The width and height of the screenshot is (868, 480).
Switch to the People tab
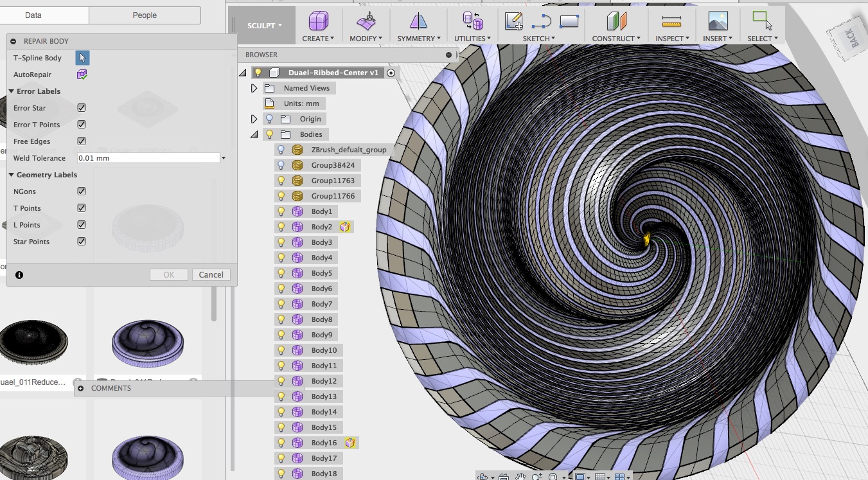click(x=145, y=15)
